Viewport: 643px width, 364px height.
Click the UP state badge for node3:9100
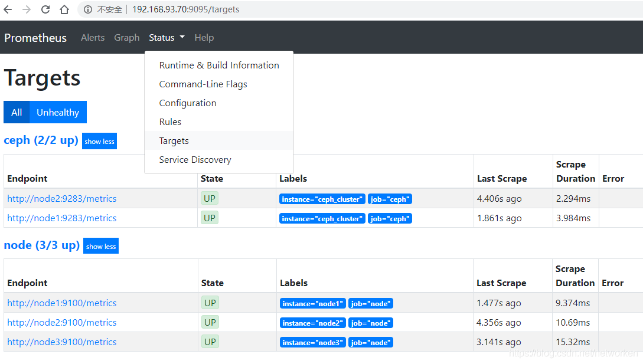tap(210, 342)
